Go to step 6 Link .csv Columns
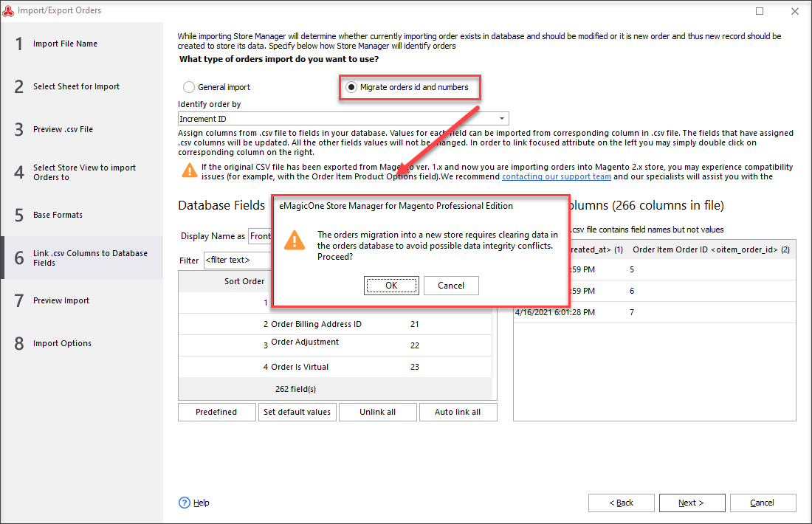Viewport: 812px width, 524px height. 82,258
